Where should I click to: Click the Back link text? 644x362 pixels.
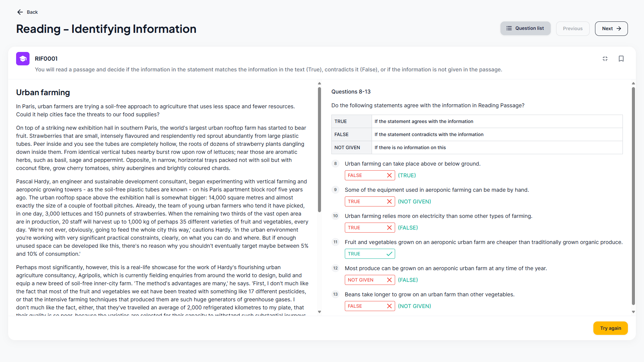pyautogui.click(x=32, y=12)
